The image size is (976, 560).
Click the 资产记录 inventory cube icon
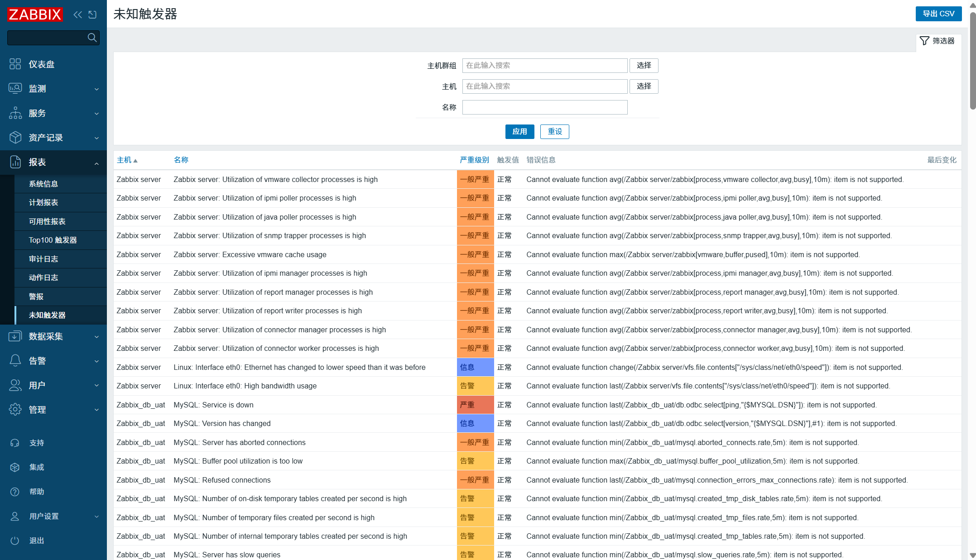pos(15,138)
